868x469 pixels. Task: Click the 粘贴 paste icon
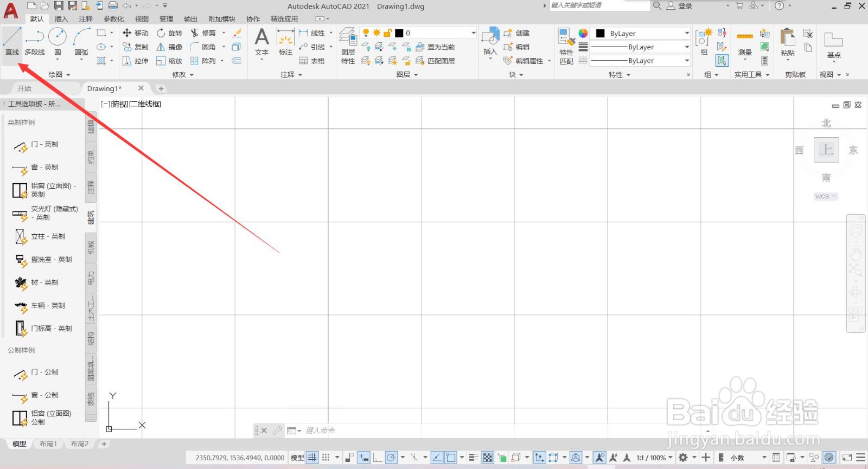(788, 43)
